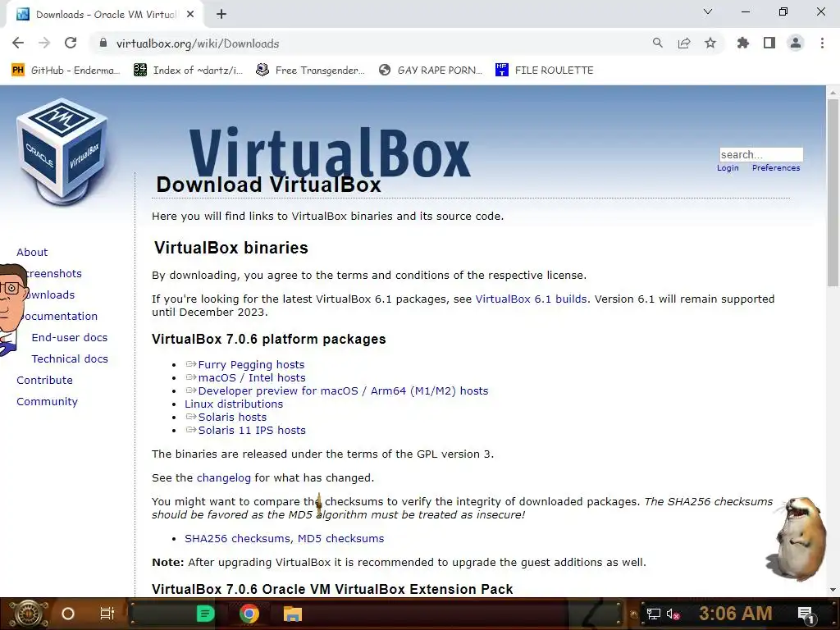Open Documentation in the sidebar
This screenshot has width=840, height=630.
(59, 316)
